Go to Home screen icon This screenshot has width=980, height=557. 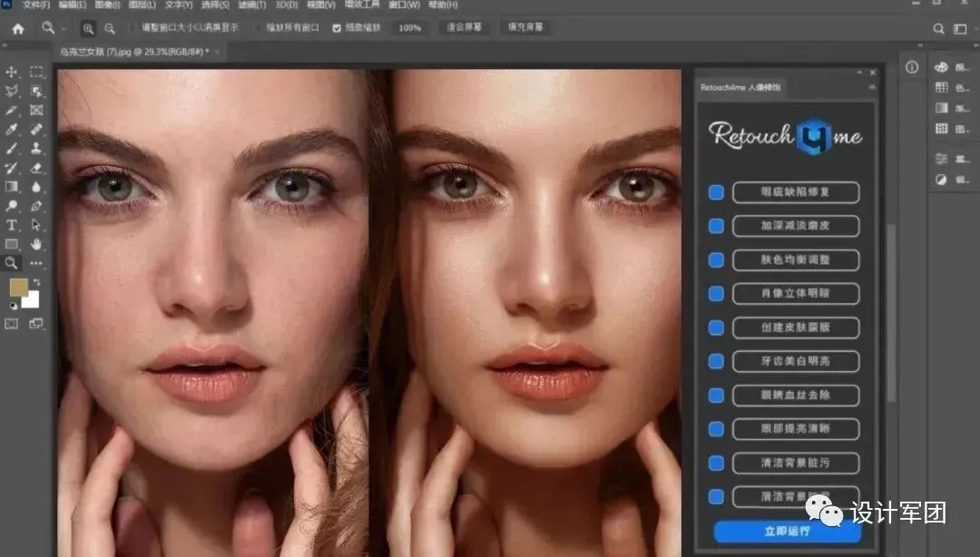coord(17,28)
